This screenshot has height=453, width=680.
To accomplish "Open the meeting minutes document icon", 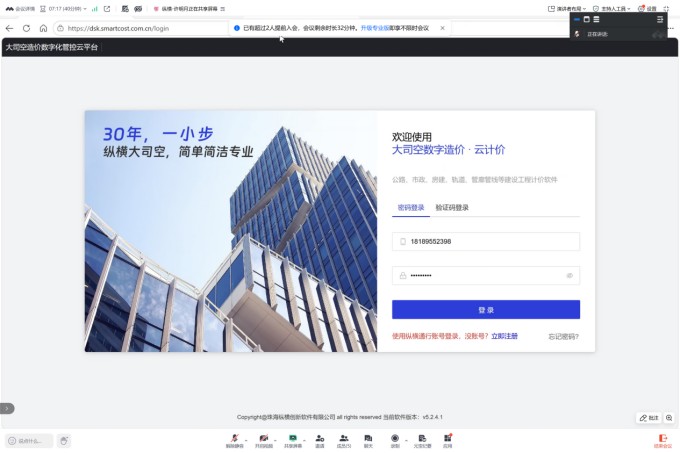I will [422, 438].
